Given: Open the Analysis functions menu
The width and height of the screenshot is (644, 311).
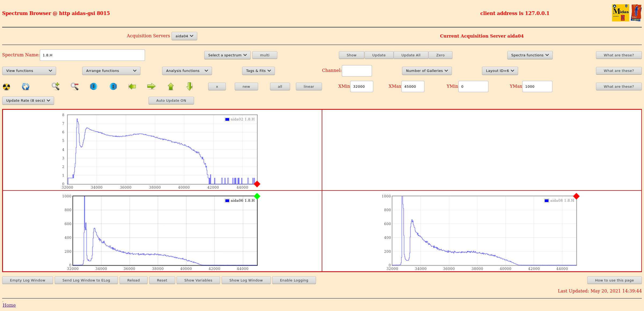Looking at the screenshot, I should pyautogui.click(x=187, y=71).
